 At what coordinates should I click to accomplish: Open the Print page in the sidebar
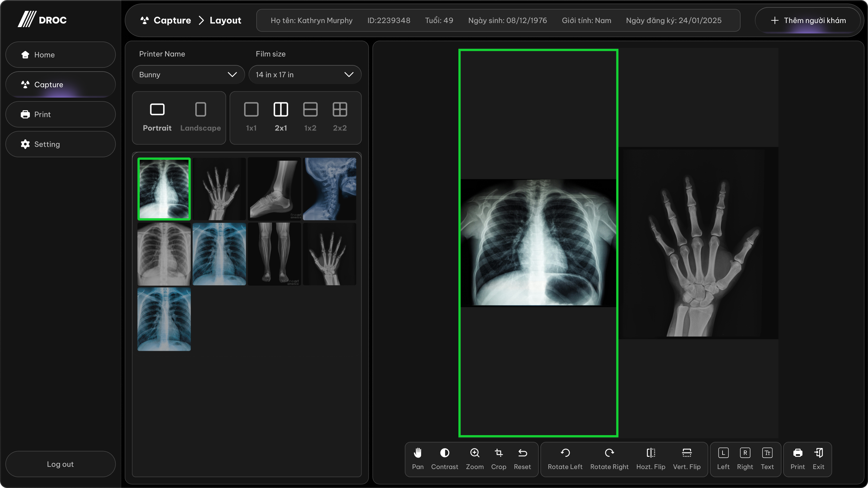[60, 115]
